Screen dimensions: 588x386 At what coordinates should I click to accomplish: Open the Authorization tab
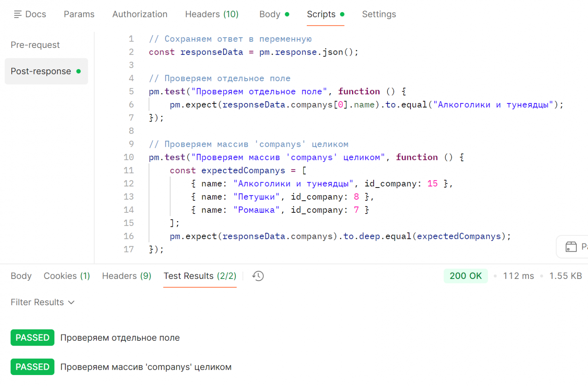(139, 14)
